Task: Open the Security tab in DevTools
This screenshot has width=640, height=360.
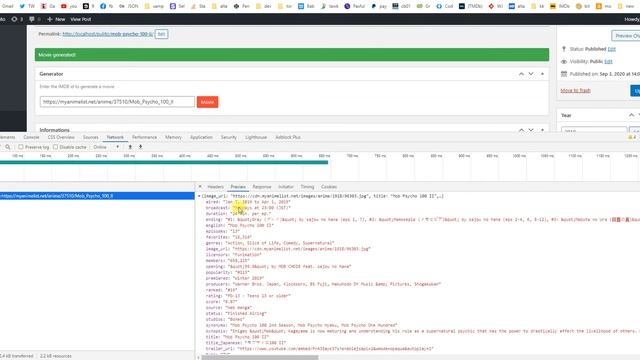Action: [229, 137]
